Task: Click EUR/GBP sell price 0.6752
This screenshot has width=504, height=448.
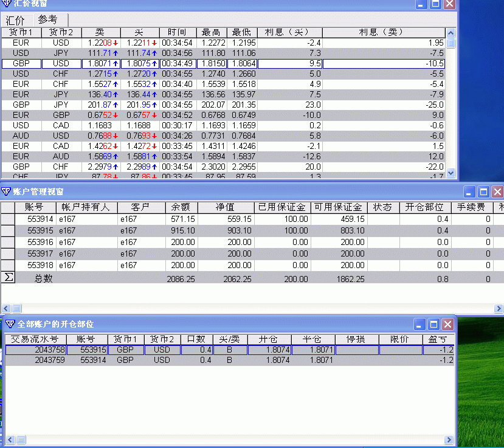Action: pyautogui.click(x=101, y=115)
